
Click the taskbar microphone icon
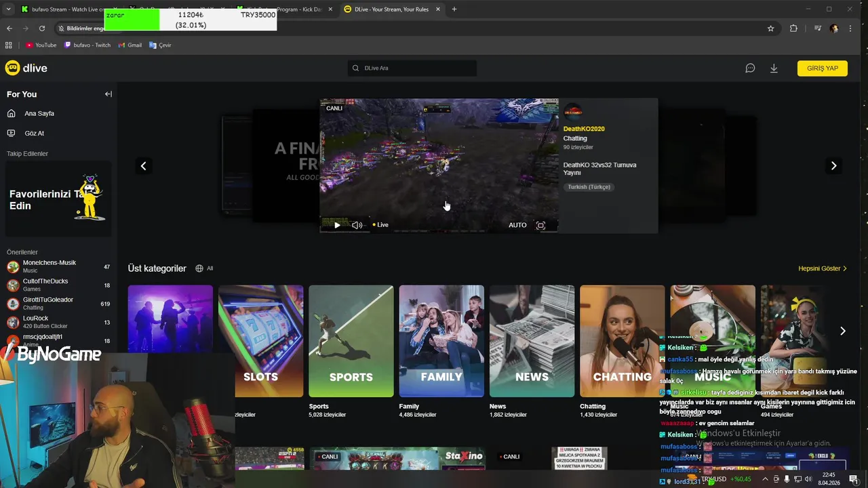[x=786, y=479]
